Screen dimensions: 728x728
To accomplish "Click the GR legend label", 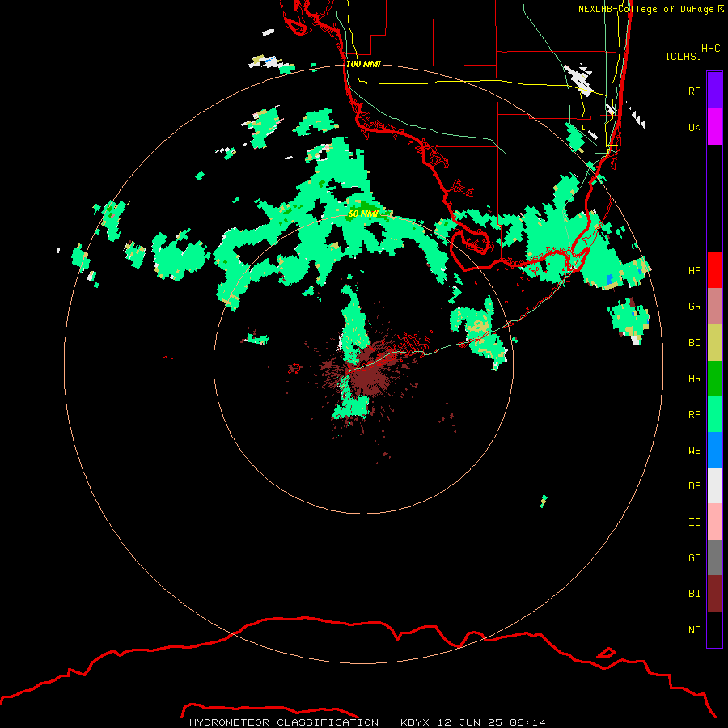I will [694, 307].
